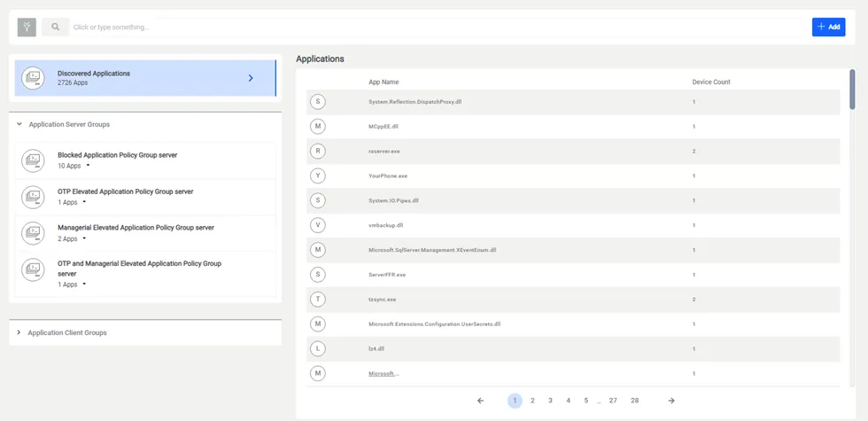Click the App Name column header
Viewport: 868px width, 421px height.
(384, 82)
